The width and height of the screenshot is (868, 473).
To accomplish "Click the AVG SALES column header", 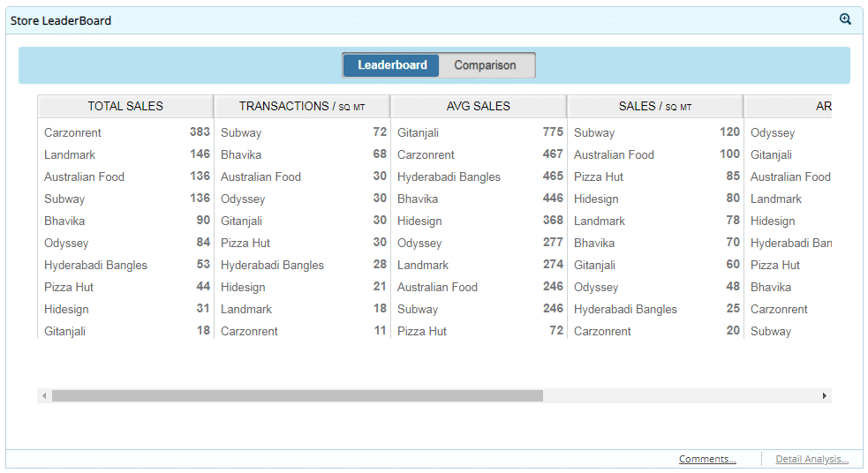I will [x=479, y=106].
